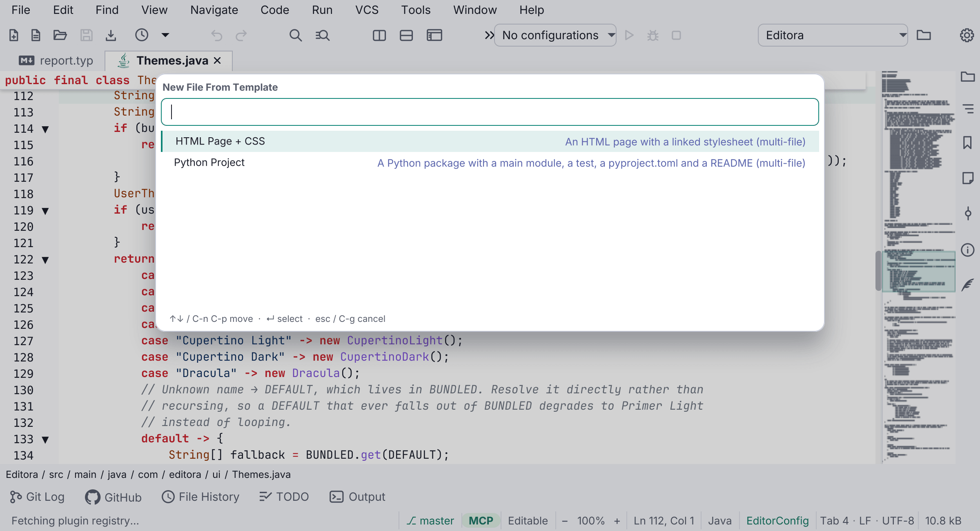
Task: Collapse the fold at line 133
Action: click(x=45, y=440)
